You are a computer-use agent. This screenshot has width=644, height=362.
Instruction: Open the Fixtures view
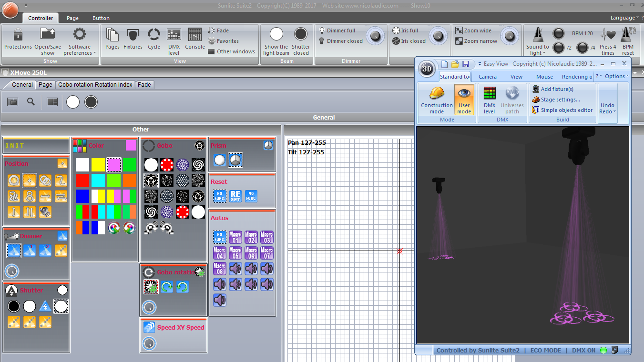click(133, 34)
